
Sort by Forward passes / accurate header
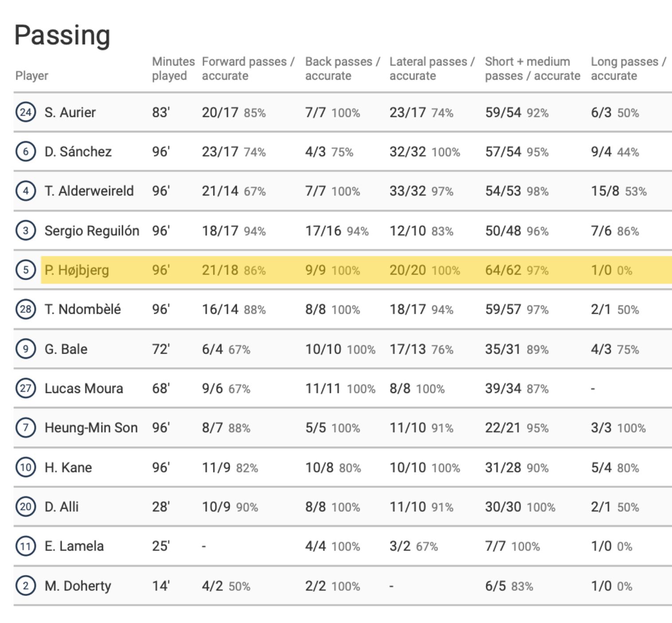point(248,68)
